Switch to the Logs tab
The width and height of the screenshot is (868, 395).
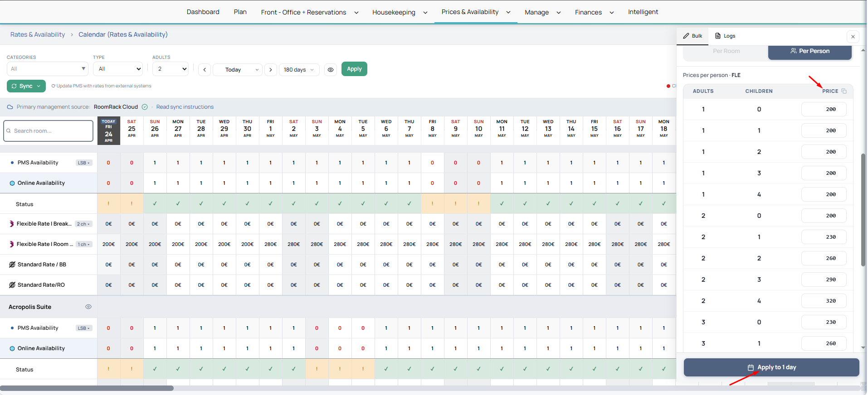click(725, 36)
